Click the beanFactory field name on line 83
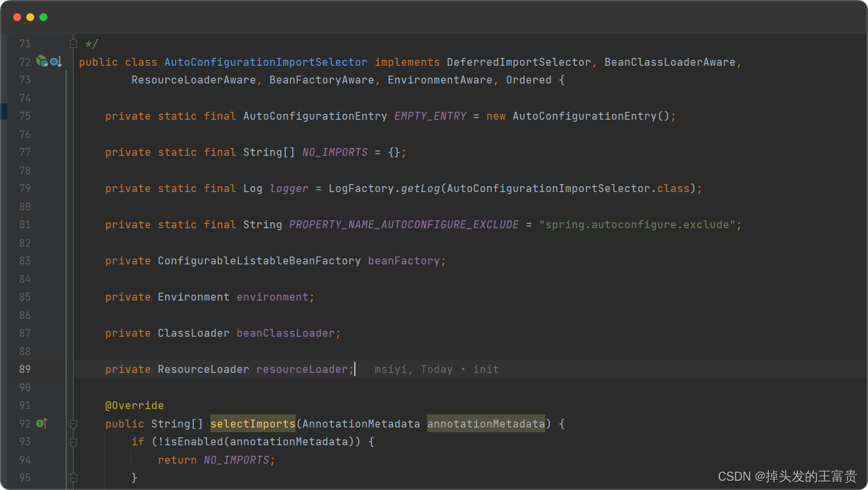The width and height of the screenshot is (868, 490). click(404, 260)
